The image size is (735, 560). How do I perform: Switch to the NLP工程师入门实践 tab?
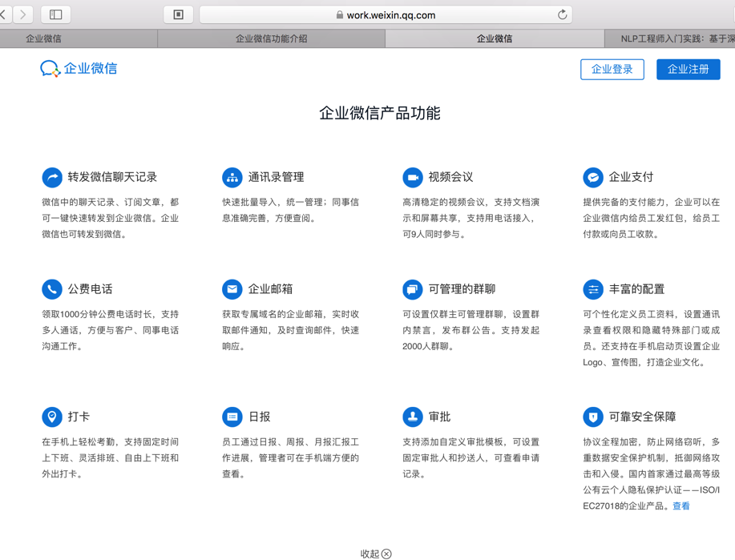(x=670, y=38)
